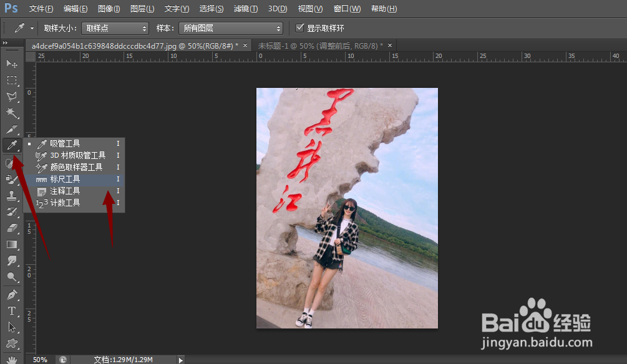Click the Eyedropper tool in toolbar
This screenshot has height=364, width=627.
[x=12, y=145]
